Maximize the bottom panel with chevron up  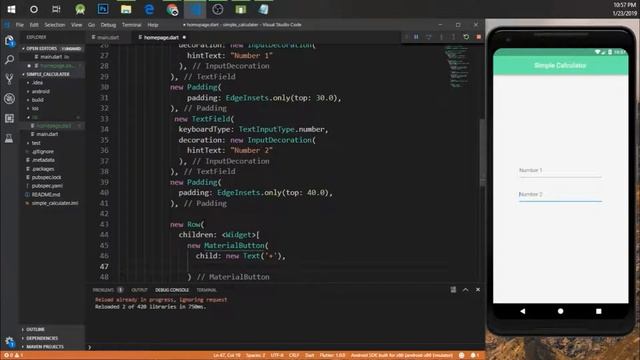(466, 290)
